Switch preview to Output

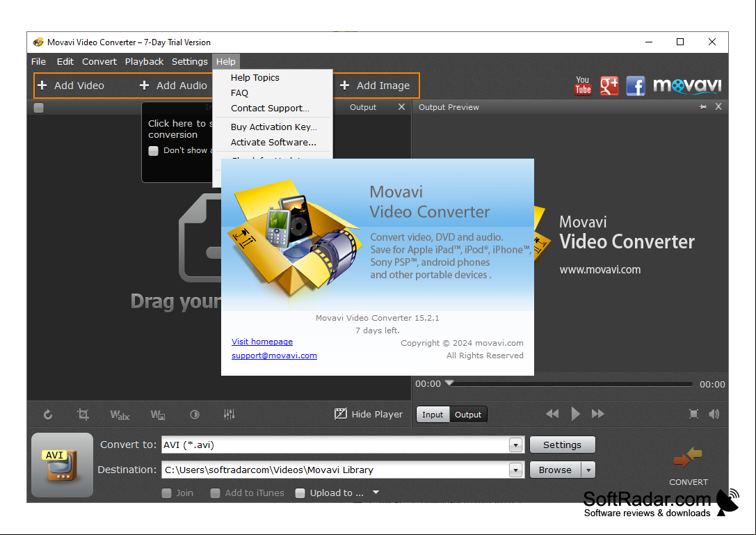[x=468, y=415]
